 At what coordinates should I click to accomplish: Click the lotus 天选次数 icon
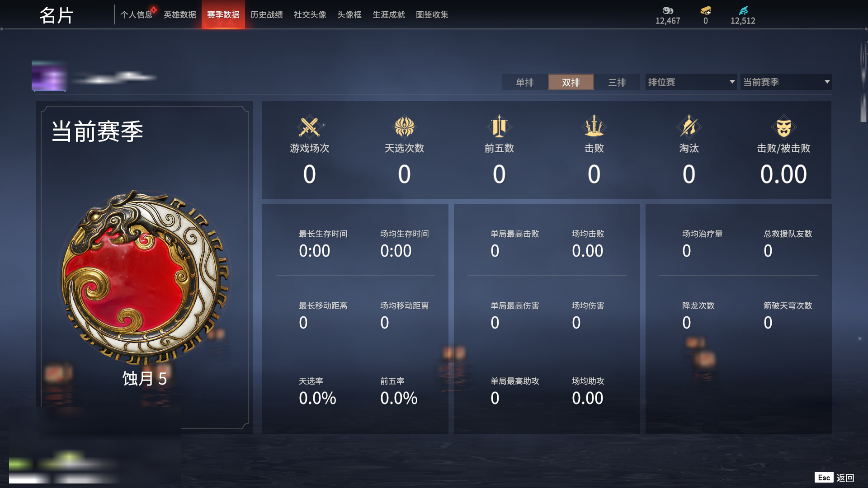pyautogui.click(x=404, y=127)
